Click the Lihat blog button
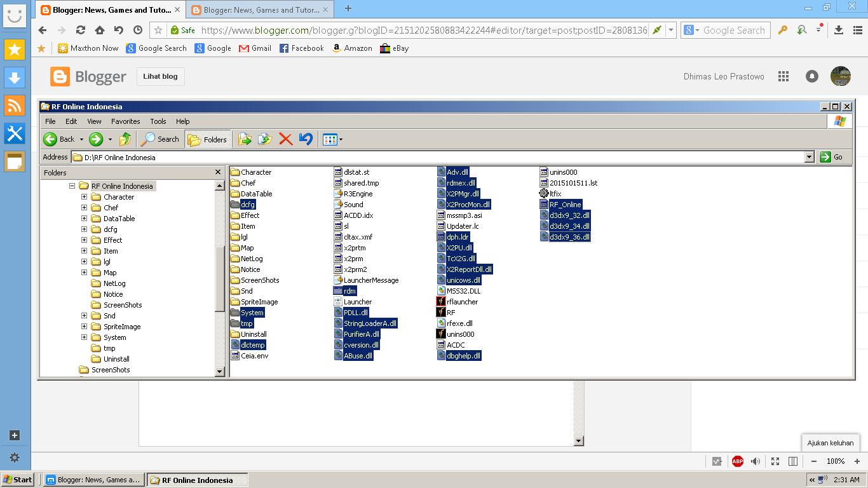This screenshot has height=488, width=868. [160, 76]
